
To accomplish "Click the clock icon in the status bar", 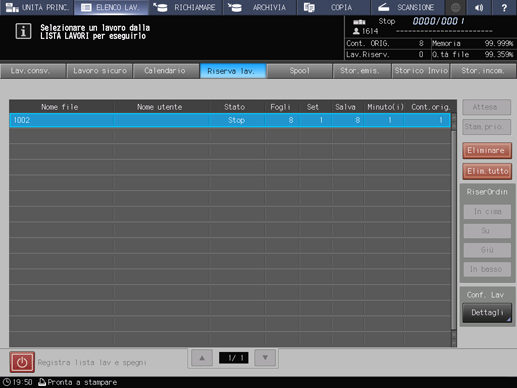I will (x=7, y=382).
